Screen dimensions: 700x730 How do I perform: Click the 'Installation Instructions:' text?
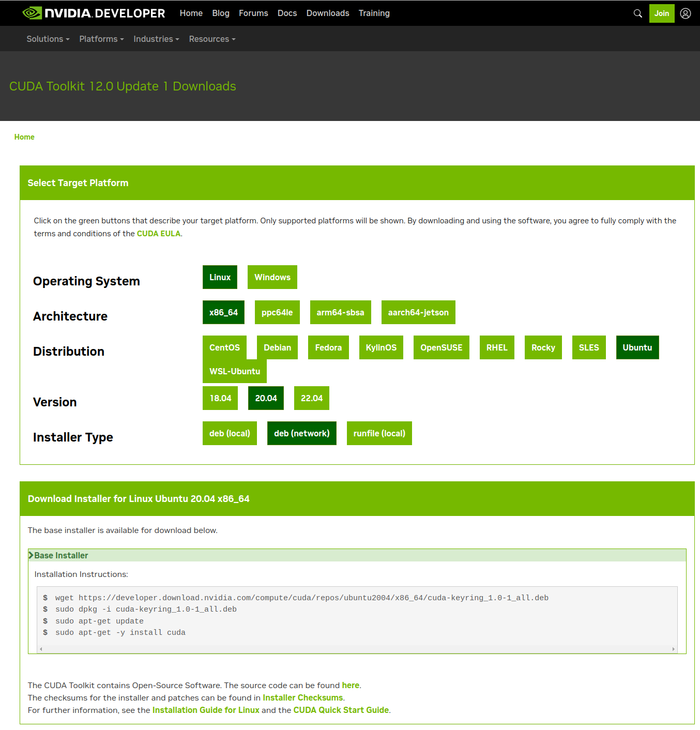tap(81, 574)
